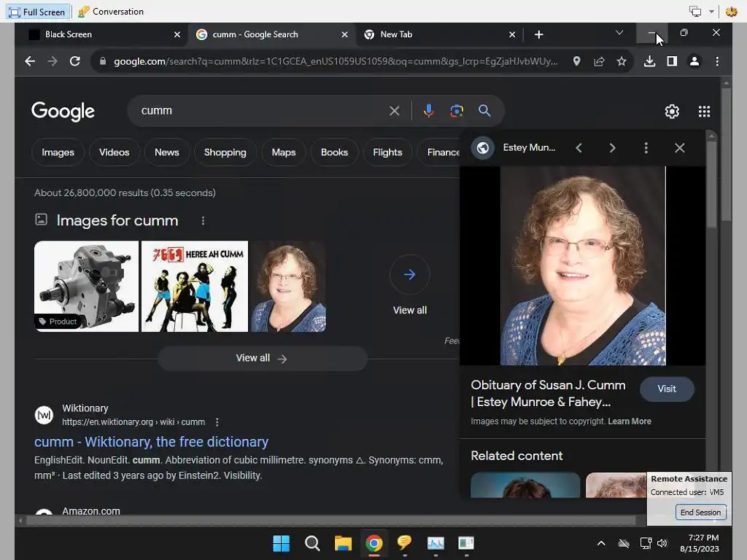Open image preview more options menu
The image size is (747, 560).
[x=646, y=148]
